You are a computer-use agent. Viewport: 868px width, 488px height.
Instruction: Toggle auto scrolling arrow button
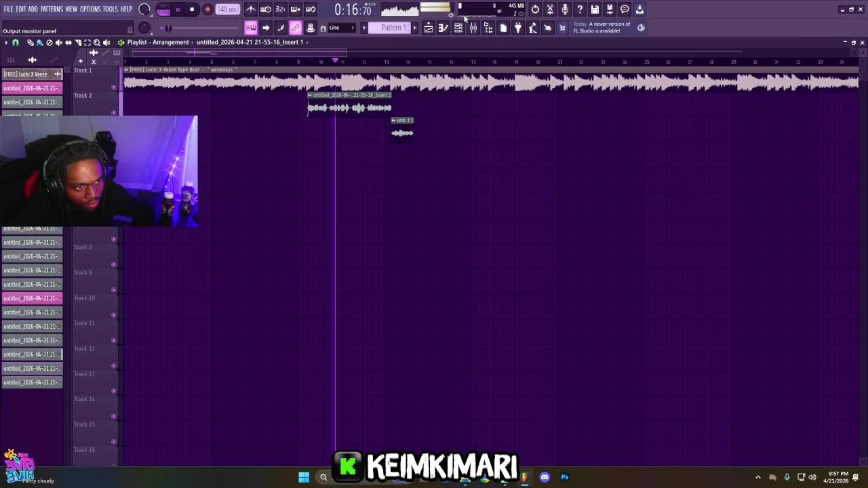(x=266, y=28)
